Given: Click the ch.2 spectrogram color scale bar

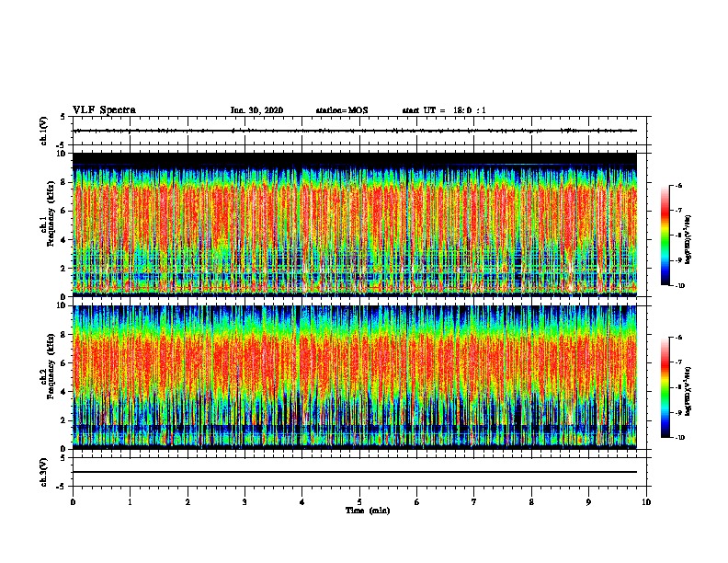Looking at the screenshot, I should tap(665, 387).
